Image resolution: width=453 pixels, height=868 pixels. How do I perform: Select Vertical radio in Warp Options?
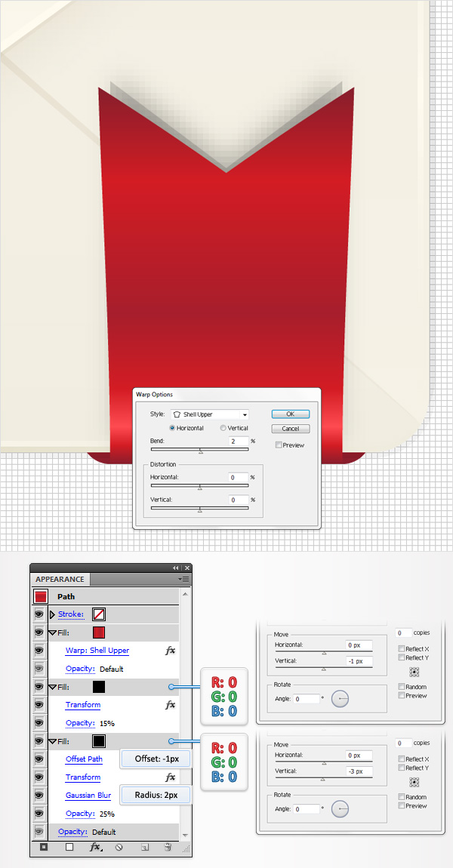223,428
